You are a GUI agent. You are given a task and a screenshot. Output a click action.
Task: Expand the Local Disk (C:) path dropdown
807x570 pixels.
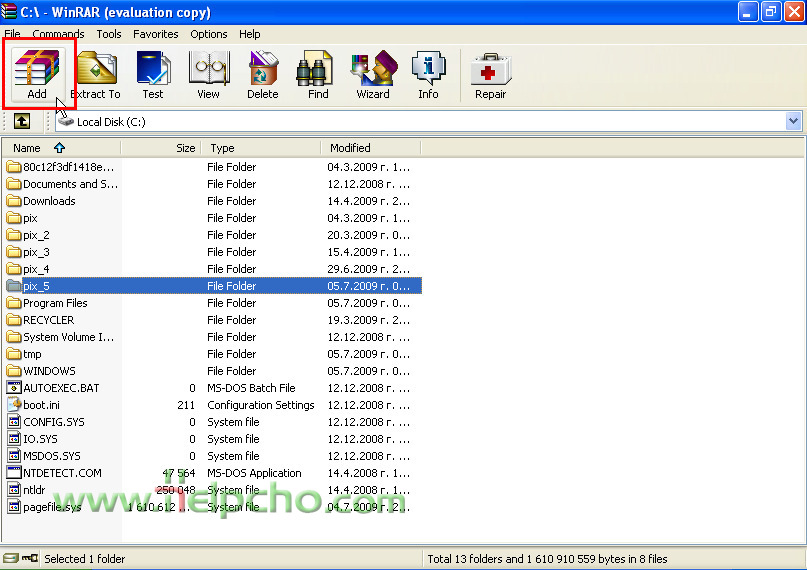793,121
